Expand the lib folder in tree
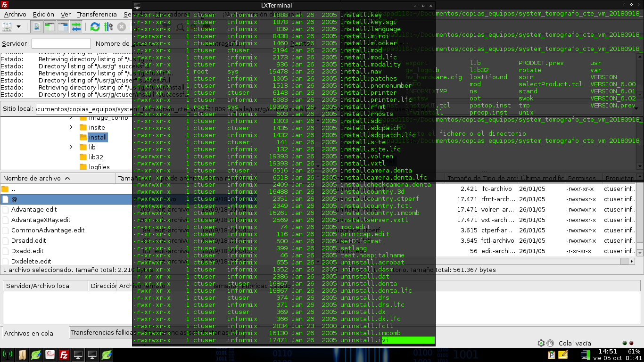 [x=71, y=147]
